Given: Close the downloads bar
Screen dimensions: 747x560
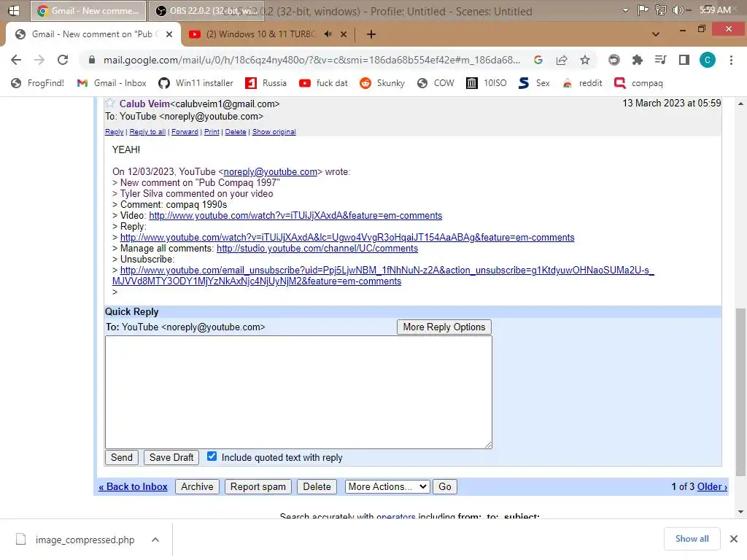Looking at the screenshot, I should (x=734, y=539).
